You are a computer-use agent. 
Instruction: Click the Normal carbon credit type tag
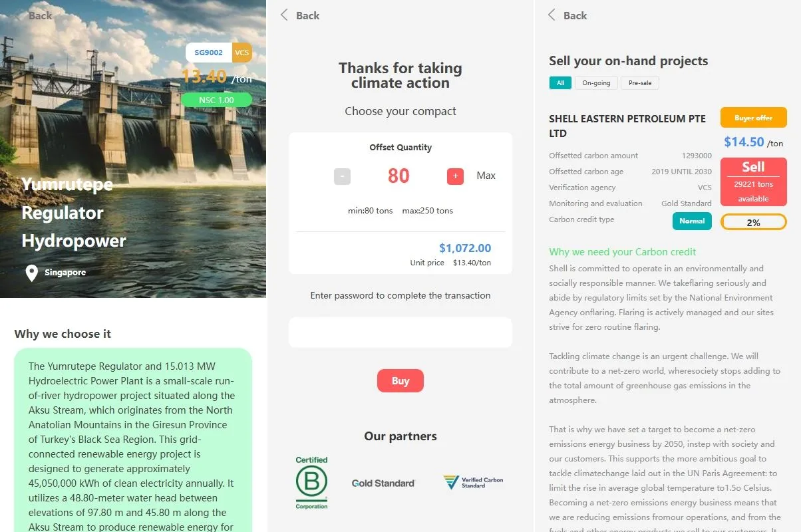(692, 221)
